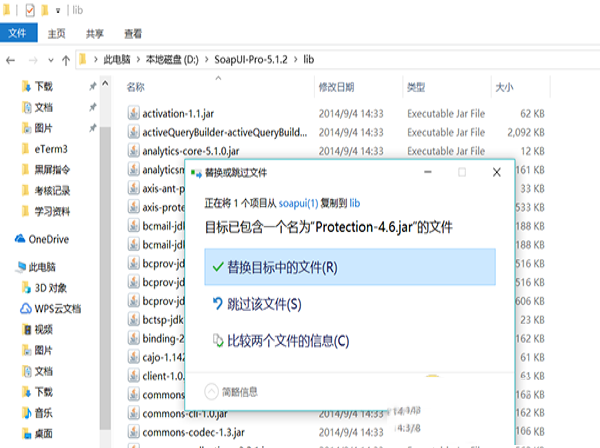Select 此电脑 in the navigation pane
Viewport: 600px width, 448px height.
click(x=36, y=267)
